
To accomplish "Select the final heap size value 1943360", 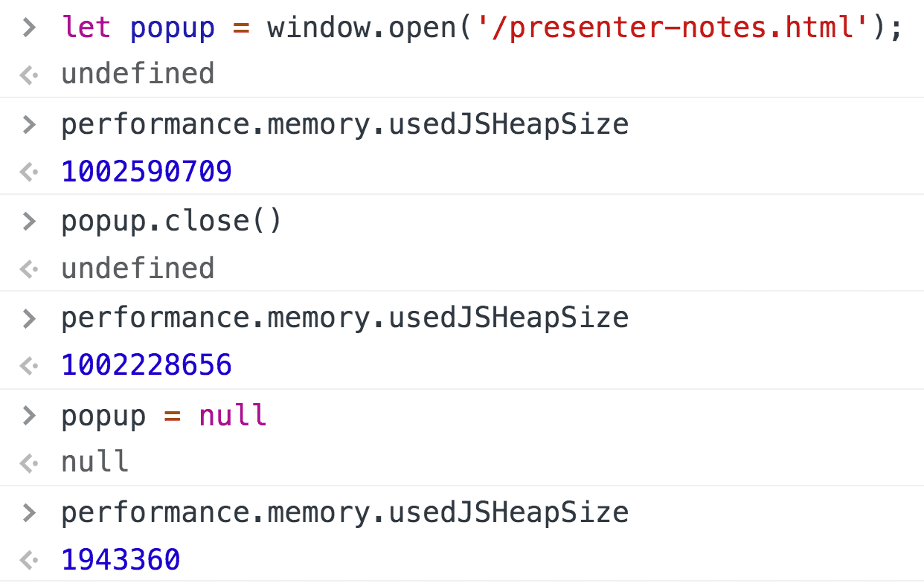I will pos(121,559).
